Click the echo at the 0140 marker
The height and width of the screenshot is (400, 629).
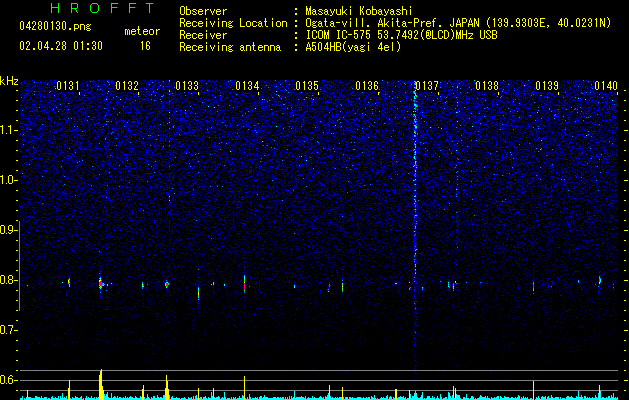(x=599, y=280)
